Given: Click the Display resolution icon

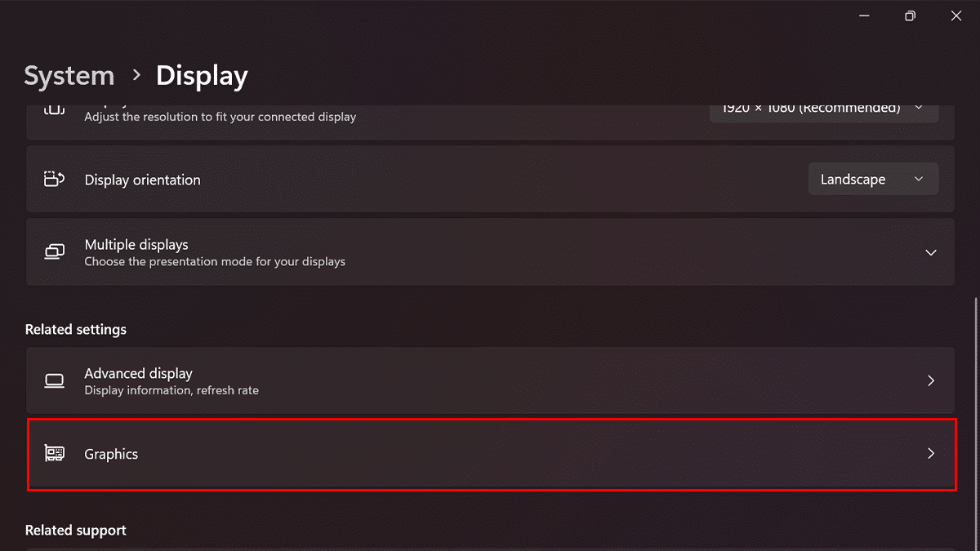Looking at the screenshot, I should pyautogui.click(x=54, y=109).
